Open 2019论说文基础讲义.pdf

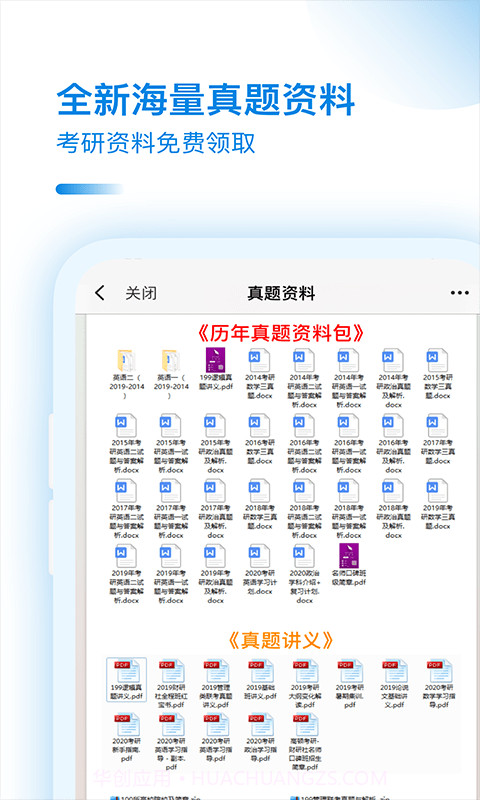(x=393, y=684)
